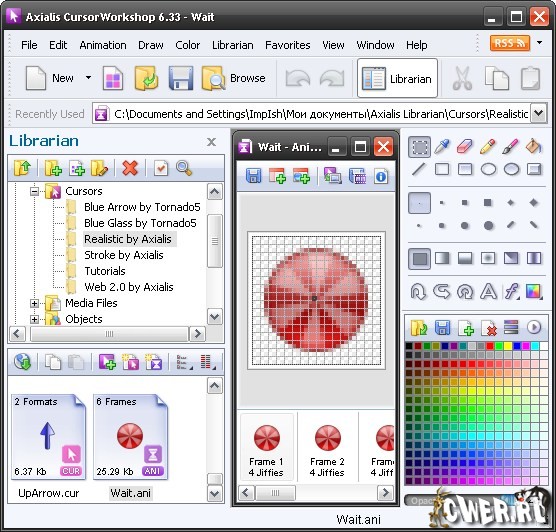Pick the pure red swatch in top row
The width and height of the screenshot is (556, 532).
click(x=490, y=346)
